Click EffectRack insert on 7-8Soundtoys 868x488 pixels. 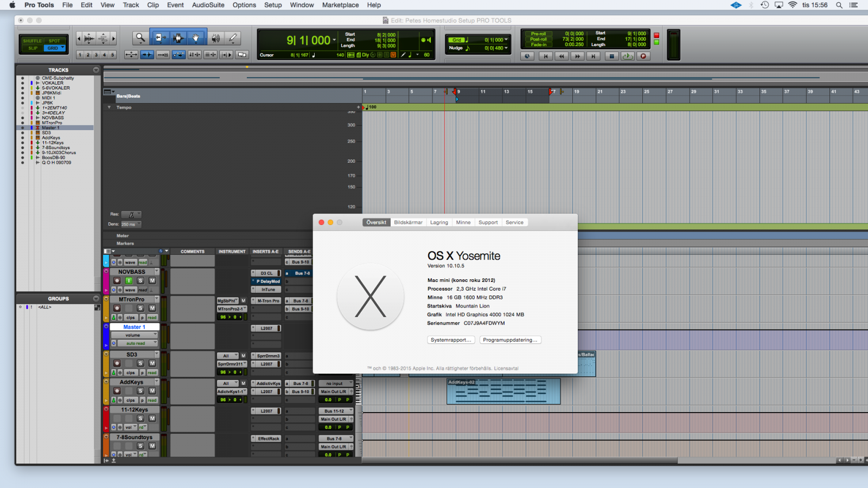(266, 439)
